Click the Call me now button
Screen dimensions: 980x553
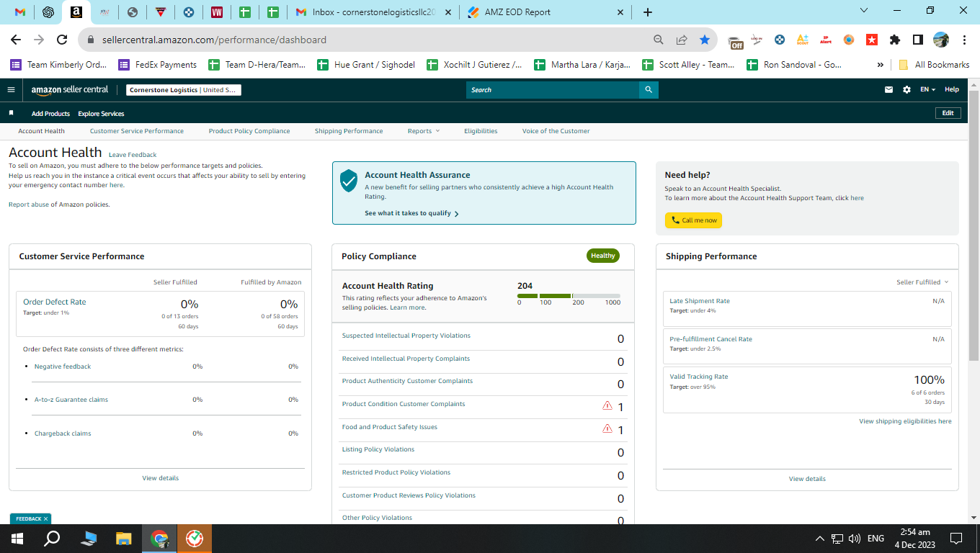tap(693, 220)
